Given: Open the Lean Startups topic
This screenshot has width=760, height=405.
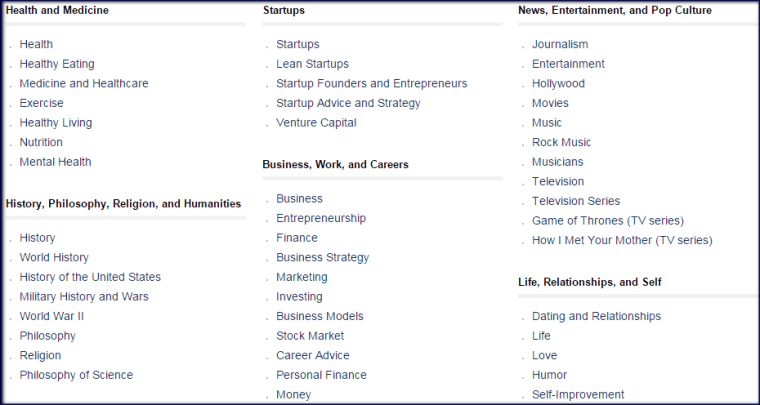Looking at the screenshot, I should (x=312, y=64).
